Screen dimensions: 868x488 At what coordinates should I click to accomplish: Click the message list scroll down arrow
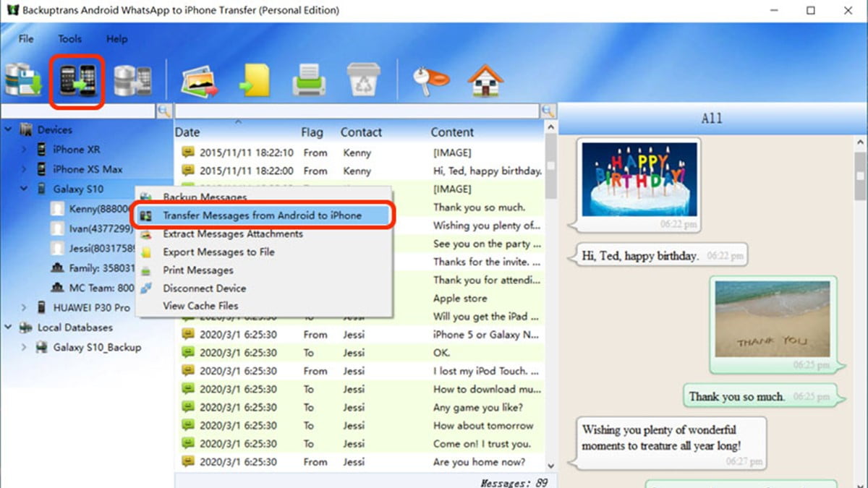(x=551, y=466)
